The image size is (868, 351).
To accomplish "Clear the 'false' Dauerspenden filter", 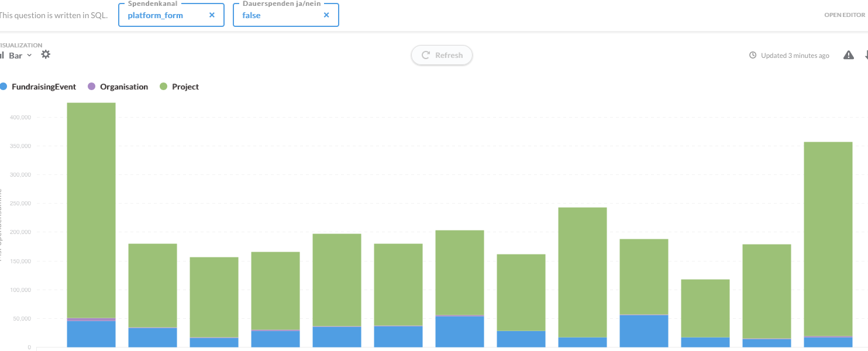I will tap(326, 15).
